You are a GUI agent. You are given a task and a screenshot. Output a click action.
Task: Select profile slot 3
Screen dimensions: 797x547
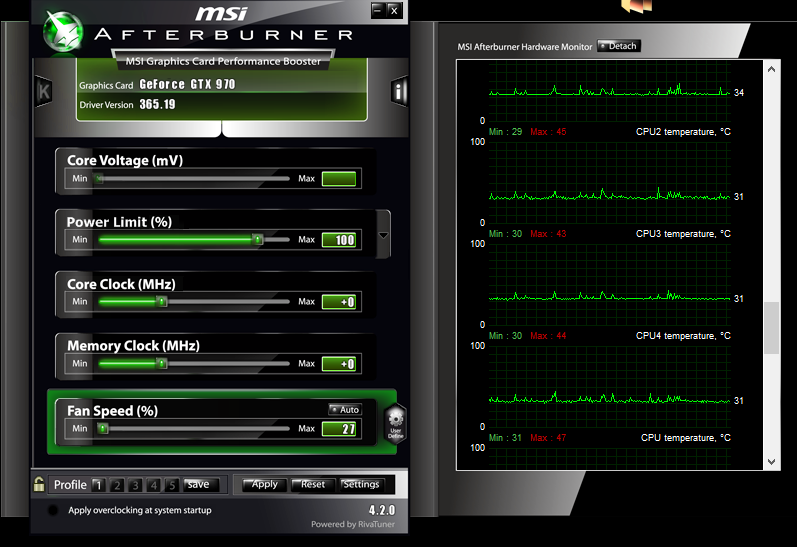135,485
